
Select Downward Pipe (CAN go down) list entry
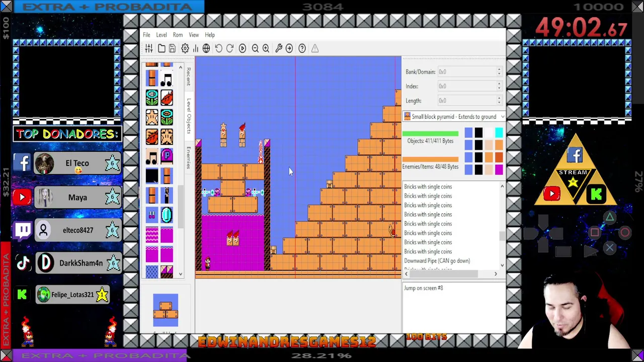[x=437, y=261]
